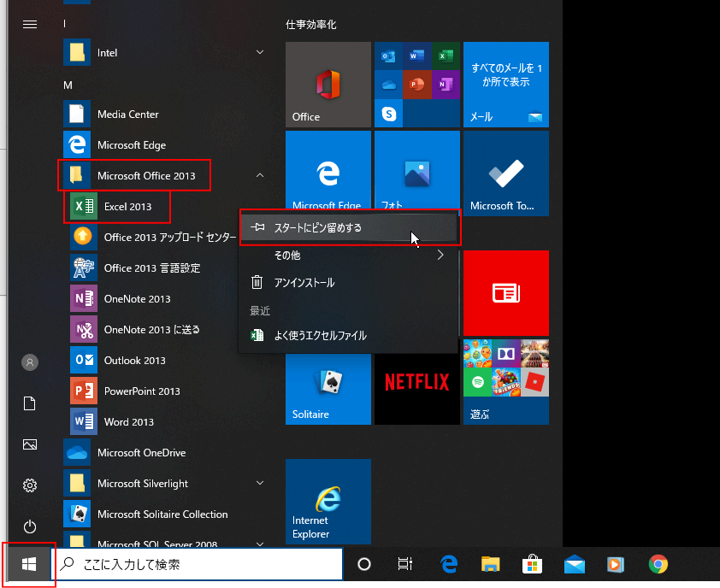Viewport: 720px width, 588px height.
Task: Open Send to OneNote 2013 icon
Action: click(x=84, y=330)
